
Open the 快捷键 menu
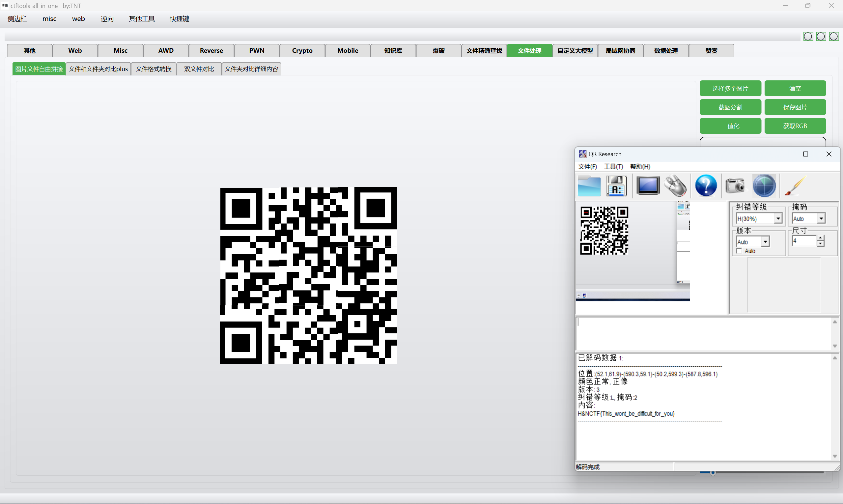click(x=179, y=19)
